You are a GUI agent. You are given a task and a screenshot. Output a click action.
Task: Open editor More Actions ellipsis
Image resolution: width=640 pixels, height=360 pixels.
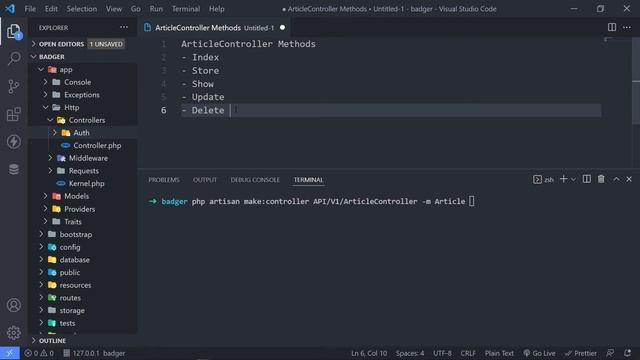[627, 27]
